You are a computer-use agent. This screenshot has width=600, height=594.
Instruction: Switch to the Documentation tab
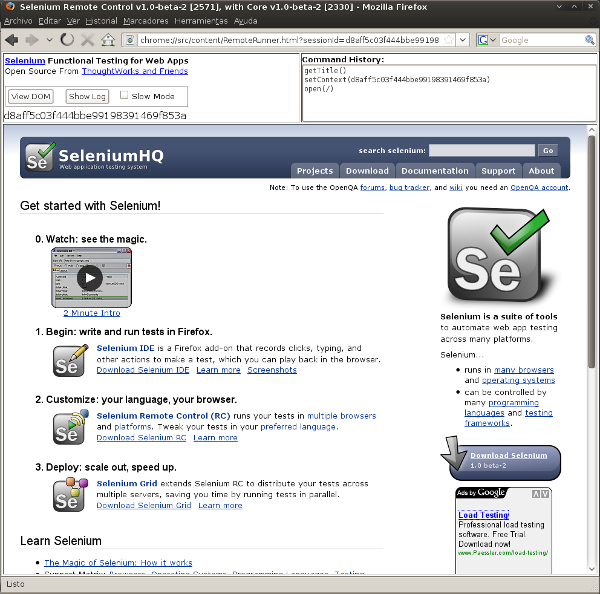(435, 171)
